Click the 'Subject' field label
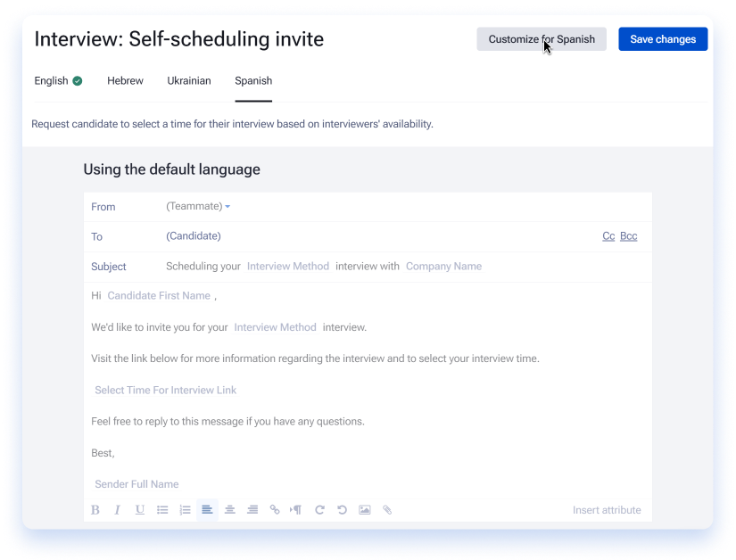736x560 pixels. point(109,267)
